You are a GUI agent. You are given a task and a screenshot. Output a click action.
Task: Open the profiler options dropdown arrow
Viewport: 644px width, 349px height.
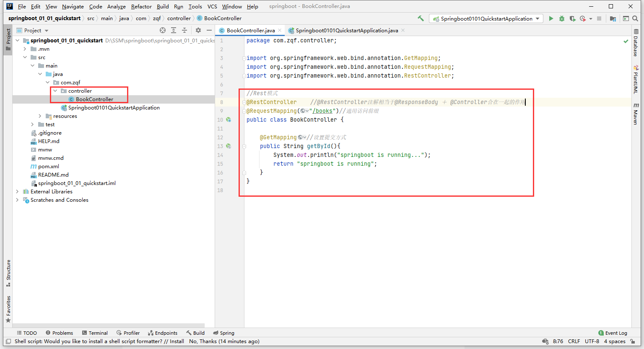coord(591,19)
